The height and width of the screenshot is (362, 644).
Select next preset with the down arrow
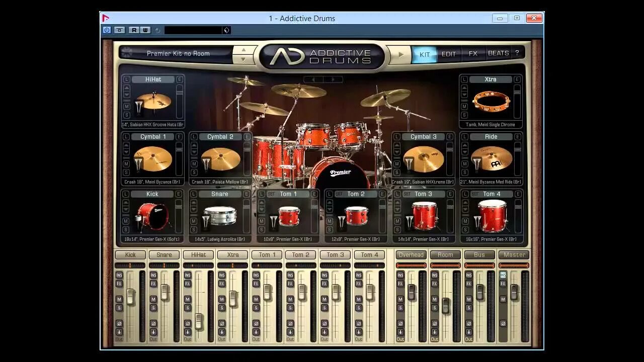tap(243, 59)
